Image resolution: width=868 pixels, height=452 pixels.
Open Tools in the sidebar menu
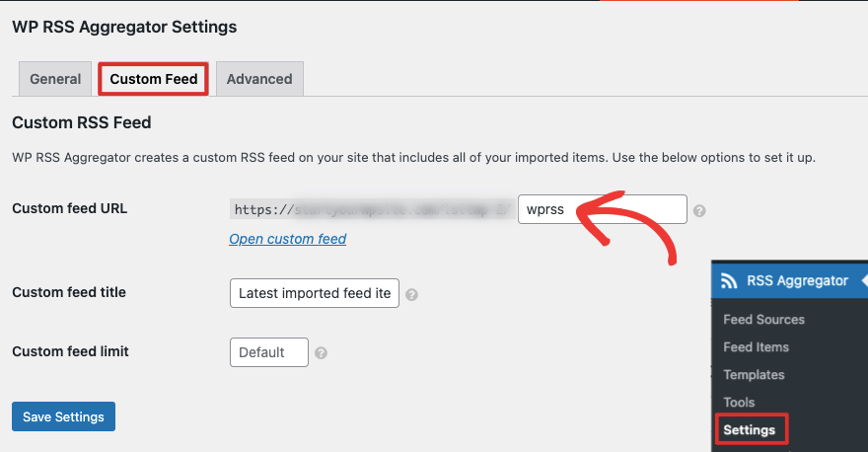[739, 402]
